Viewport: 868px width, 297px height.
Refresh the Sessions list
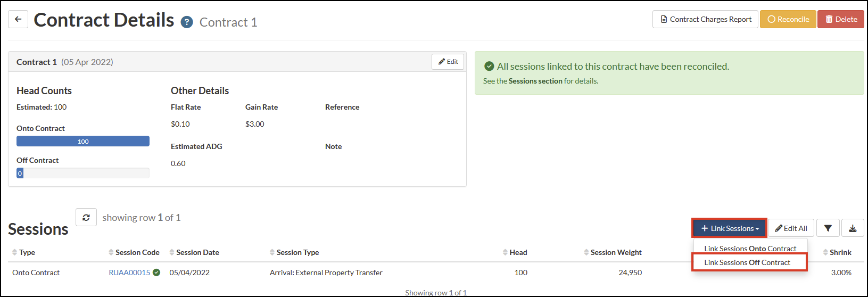coord(86,217)
